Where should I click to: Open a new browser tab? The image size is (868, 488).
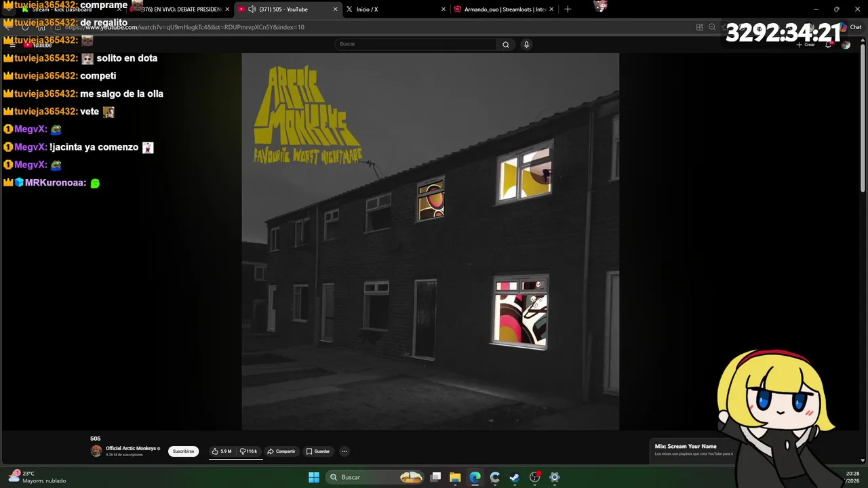pyautogui.click(x=568, y=9)
